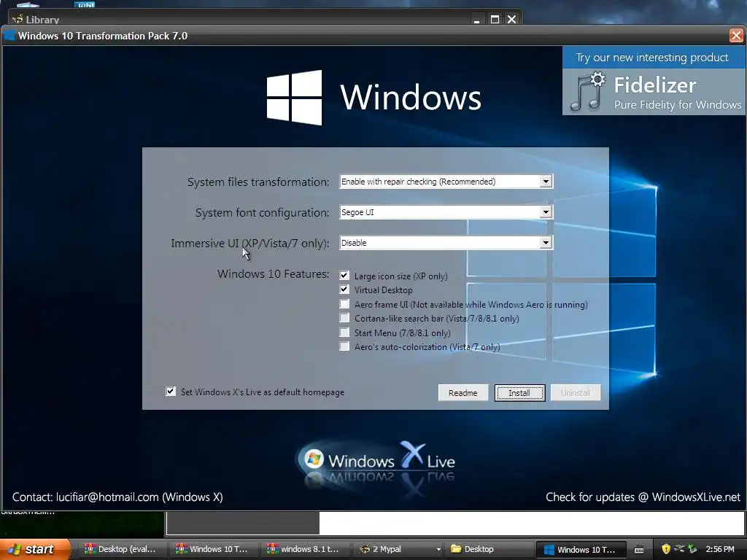Click the network connection tray icon
Viewport: 747px width, 560px height.
679,549
